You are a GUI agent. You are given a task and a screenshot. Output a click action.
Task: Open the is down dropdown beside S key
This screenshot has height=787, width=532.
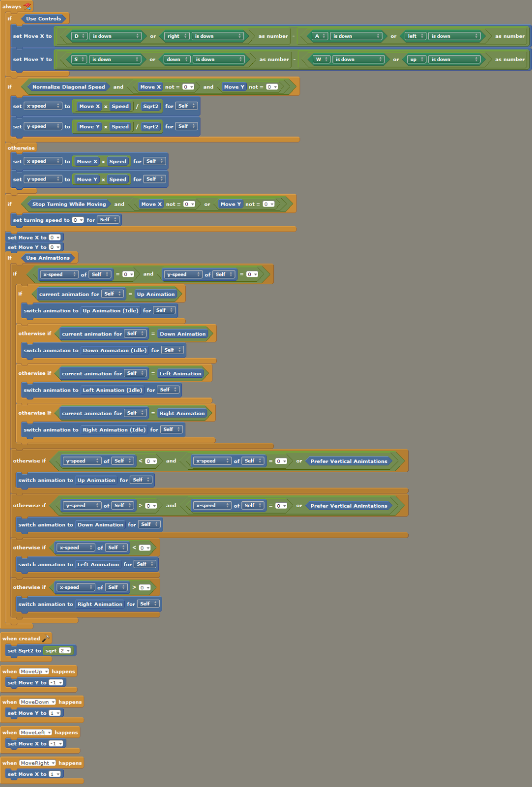pyautogui.click(x=116, y=59)
